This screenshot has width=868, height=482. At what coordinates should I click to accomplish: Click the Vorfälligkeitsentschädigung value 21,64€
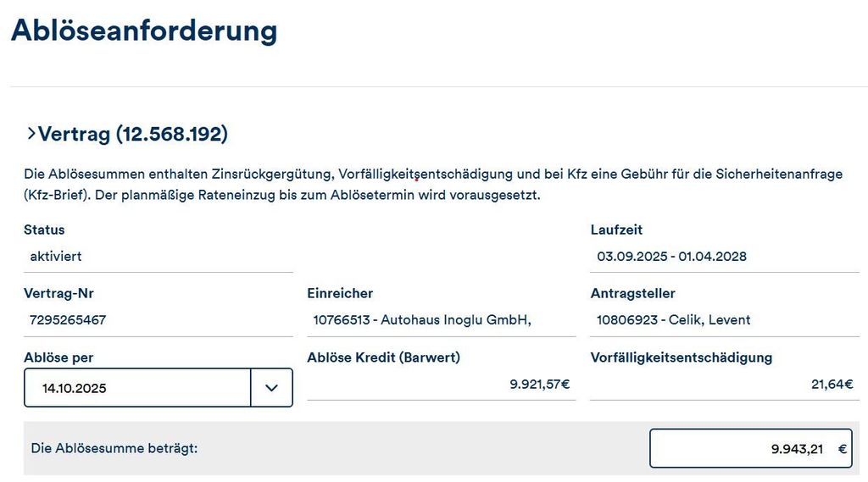(x=832, y=384)
